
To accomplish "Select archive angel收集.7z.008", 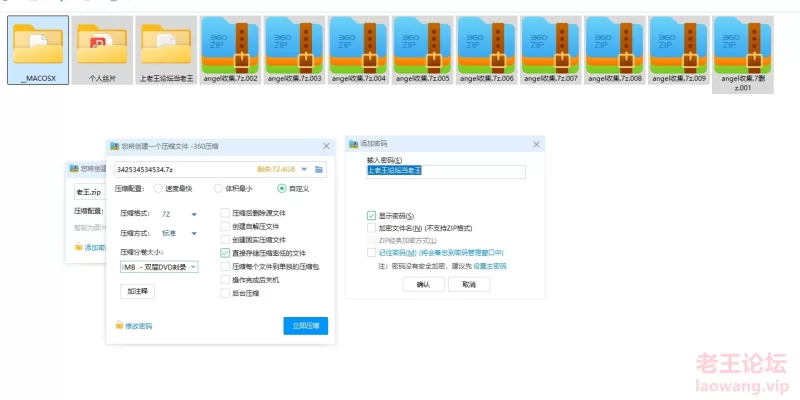I will tap(615, 50).
